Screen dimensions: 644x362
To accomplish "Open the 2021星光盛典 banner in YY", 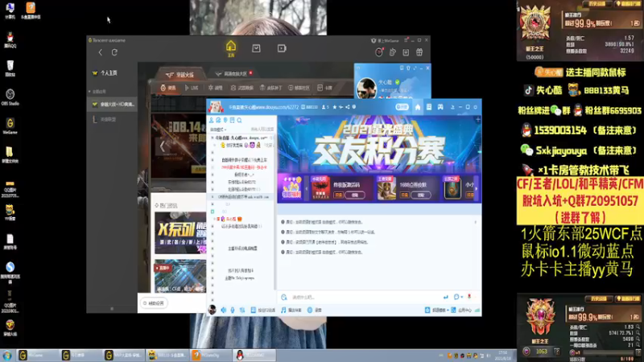I will click(x=379, y=145).
